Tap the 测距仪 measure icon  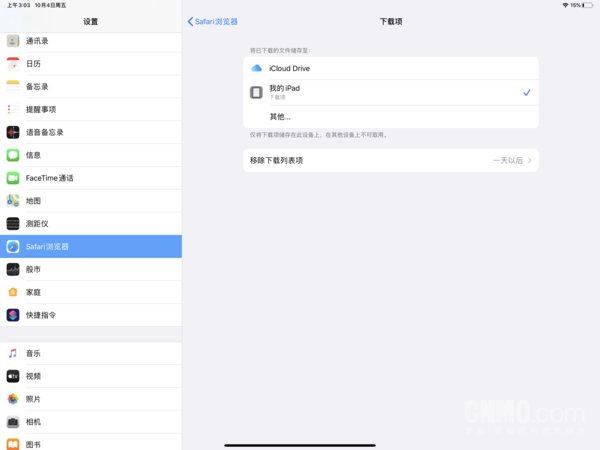click(x=13, y=223)
